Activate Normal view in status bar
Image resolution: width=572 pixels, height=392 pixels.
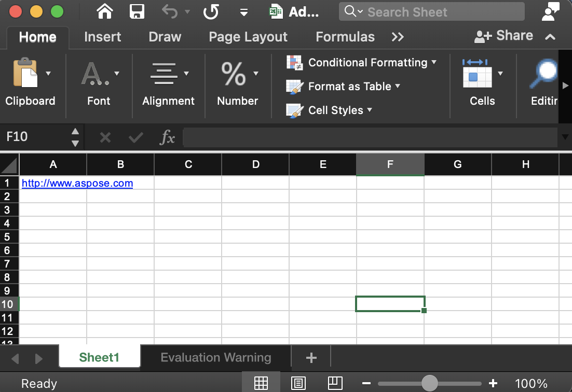(x=261, y=382)
